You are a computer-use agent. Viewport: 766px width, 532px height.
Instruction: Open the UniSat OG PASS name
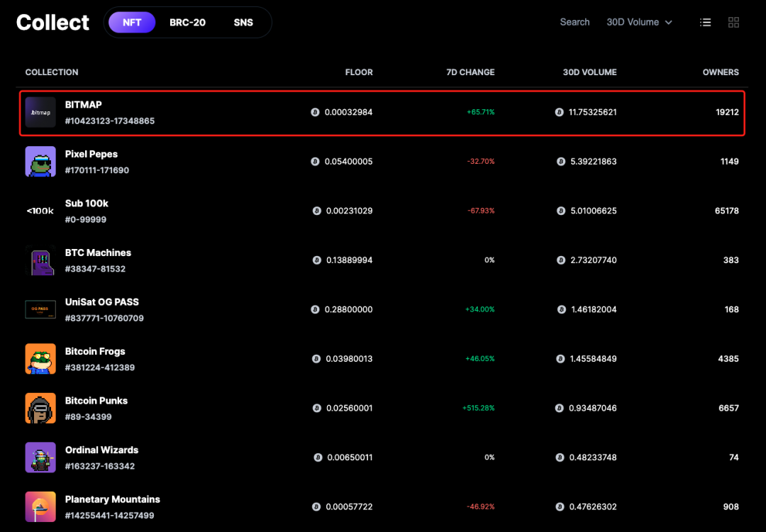point(102,302)
